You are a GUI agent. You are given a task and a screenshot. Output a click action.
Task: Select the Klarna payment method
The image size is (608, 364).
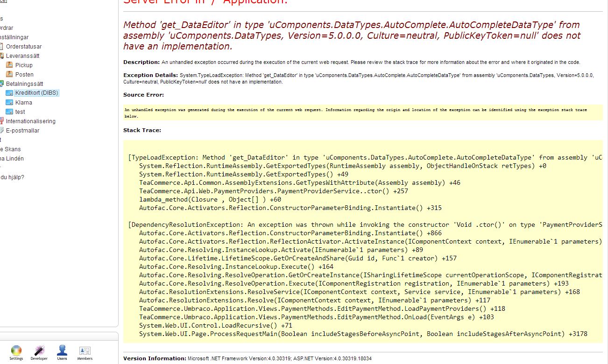point(24,102)
